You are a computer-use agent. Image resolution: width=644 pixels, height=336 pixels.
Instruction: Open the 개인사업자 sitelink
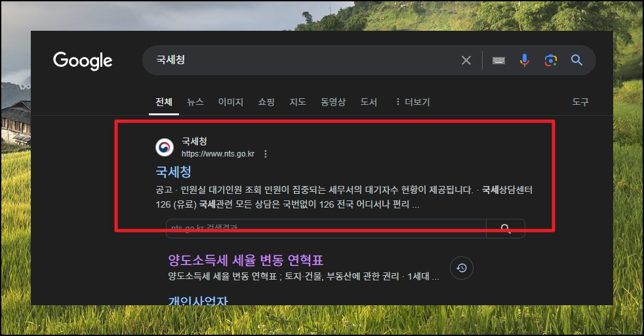pyautogui.click(x=198, y=301)
